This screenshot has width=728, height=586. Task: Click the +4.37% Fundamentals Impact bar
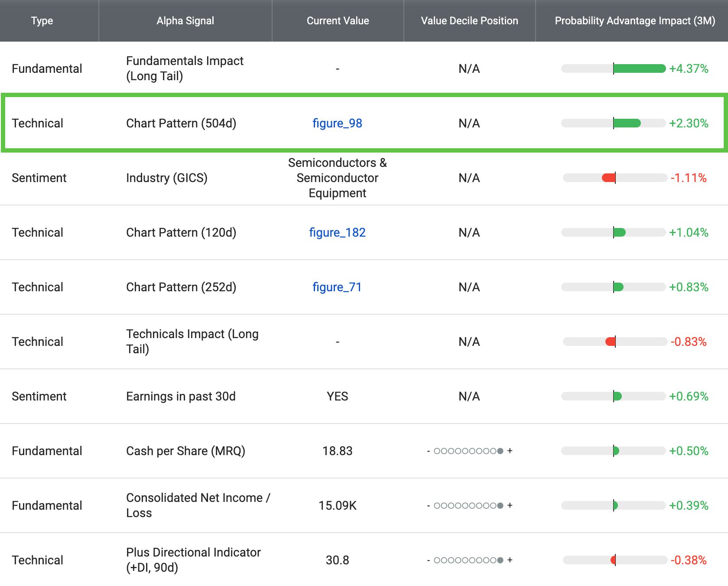click(613, 68)
